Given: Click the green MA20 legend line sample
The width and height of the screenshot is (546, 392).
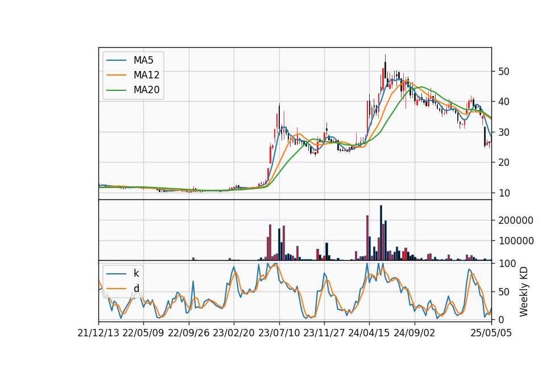Looking at the screenshot, I should tap(116, 90).
